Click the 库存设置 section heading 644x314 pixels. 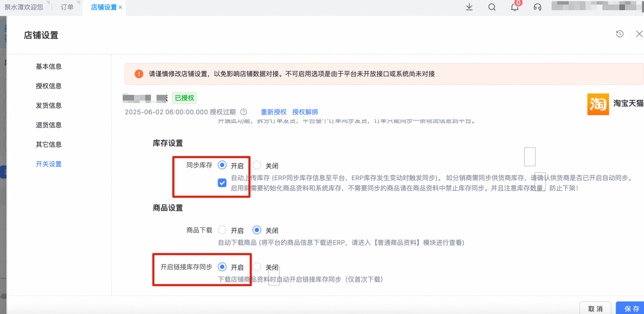(x=168, y=143)
